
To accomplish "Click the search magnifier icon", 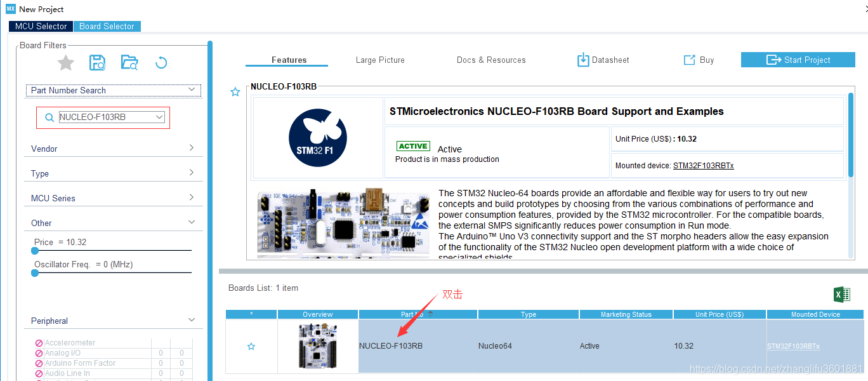I will coord(49,117).
